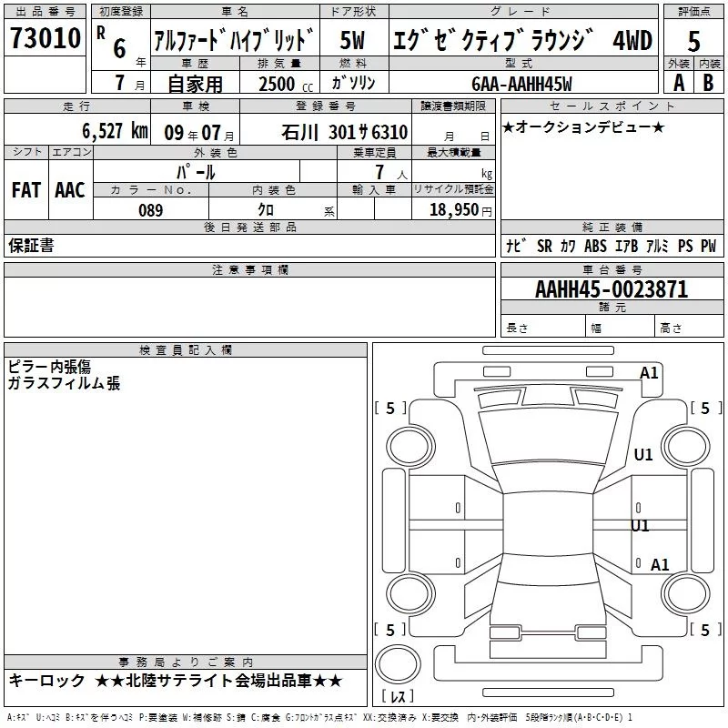This screenshot has height=728, width=728.
Task: Select chassis number AAHH45-0023871
Action: 612,288
